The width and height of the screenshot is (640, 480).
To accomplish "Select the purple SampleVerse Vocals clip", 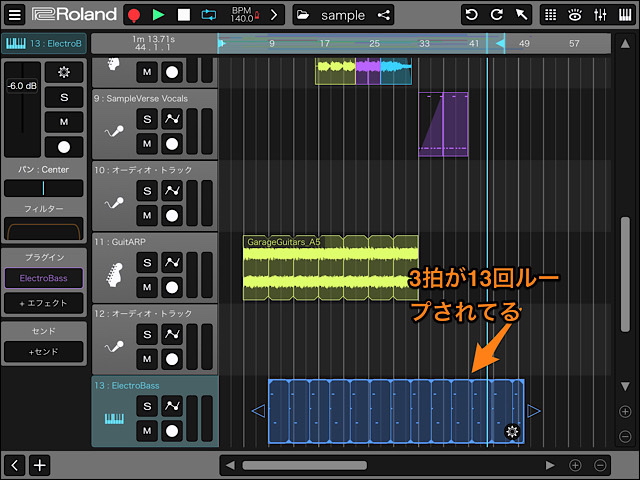I will click(443, 124).
